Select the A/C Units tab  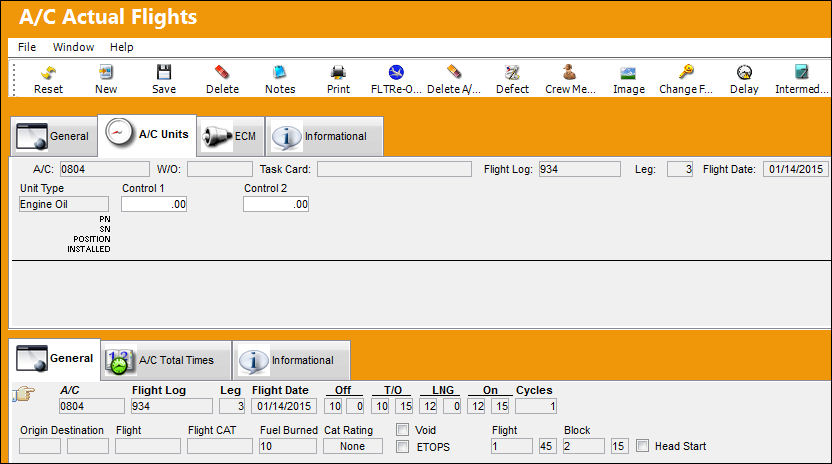pos(148,135)
